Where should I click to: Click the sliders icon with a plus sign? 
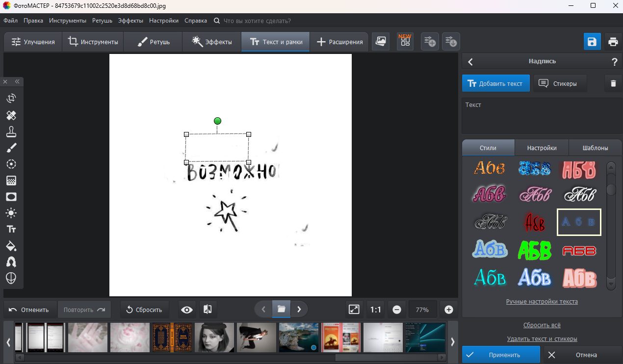[430, 42]
